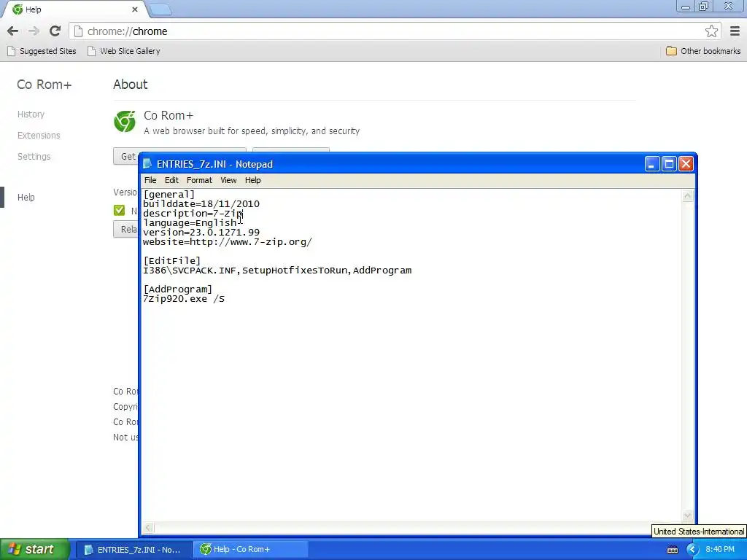
Task: Click the Co Rom+ green logo icon
Action: (125, 122)
